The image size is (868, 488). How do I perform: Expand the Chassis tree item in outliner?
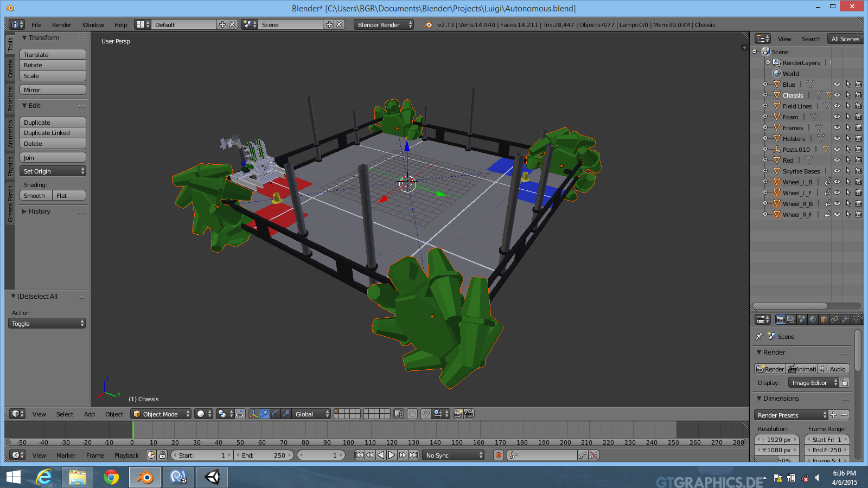(x=765, y=95)
